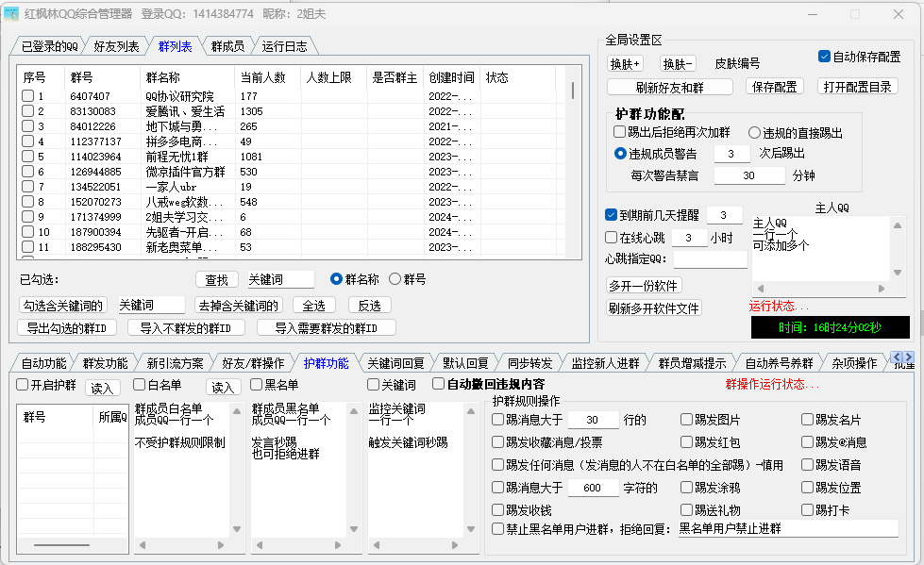Enable the 开启护群 checkbox

(23, 385)
